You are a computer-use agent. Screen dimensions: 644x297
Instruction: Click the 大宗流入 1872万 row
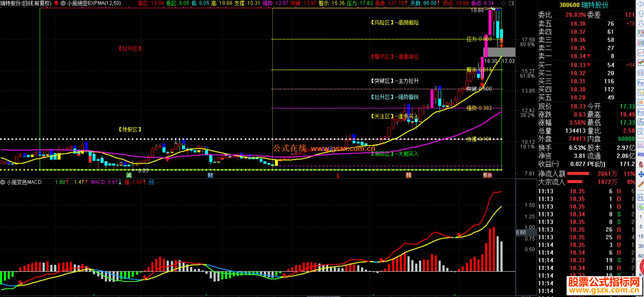(x=586, y=182)
